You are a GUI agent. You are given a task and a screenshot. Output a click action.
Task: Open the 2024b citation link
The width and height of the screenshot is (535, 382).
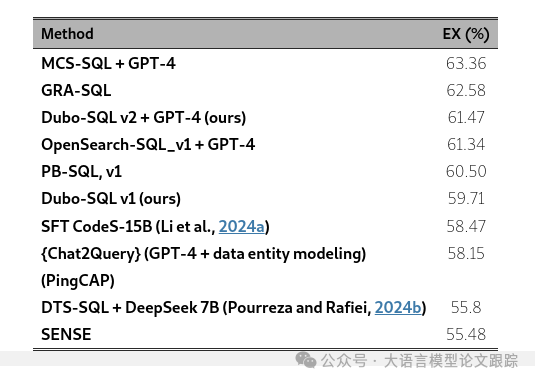[x=398, y=308]
